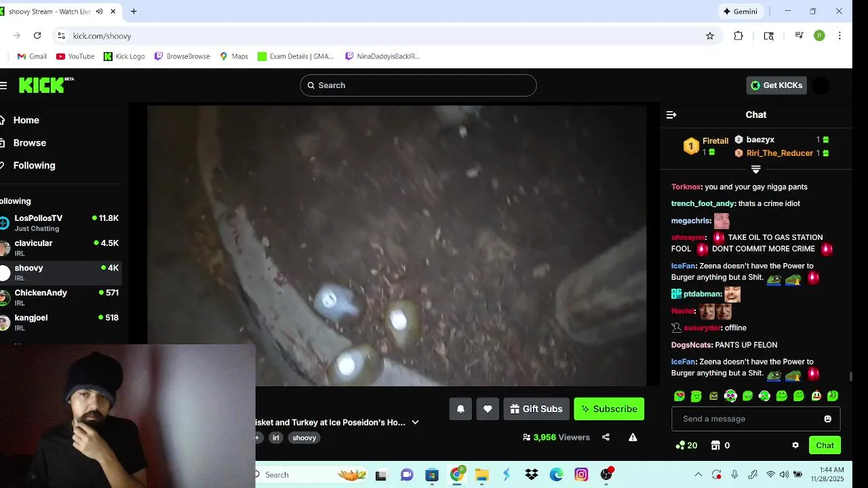Open File Explorer from the taskbar
Screen dimensions: 868x488
pos(481,474)
